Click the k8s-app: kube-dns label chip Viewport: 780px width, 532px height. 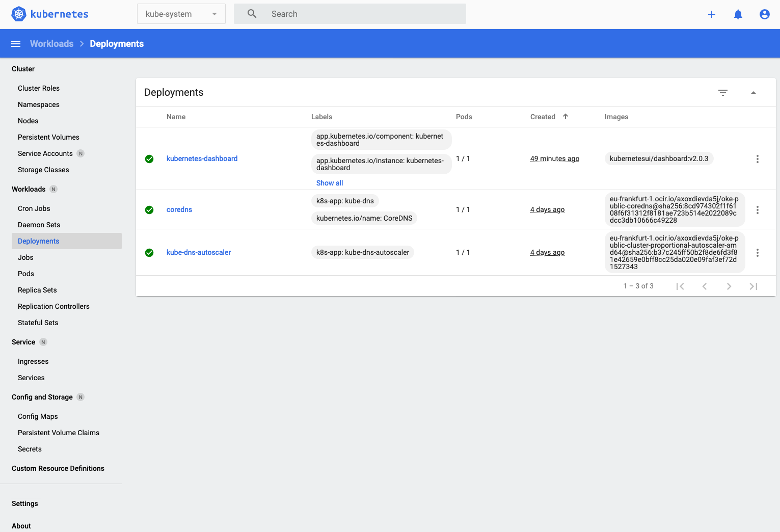point(345,201)
